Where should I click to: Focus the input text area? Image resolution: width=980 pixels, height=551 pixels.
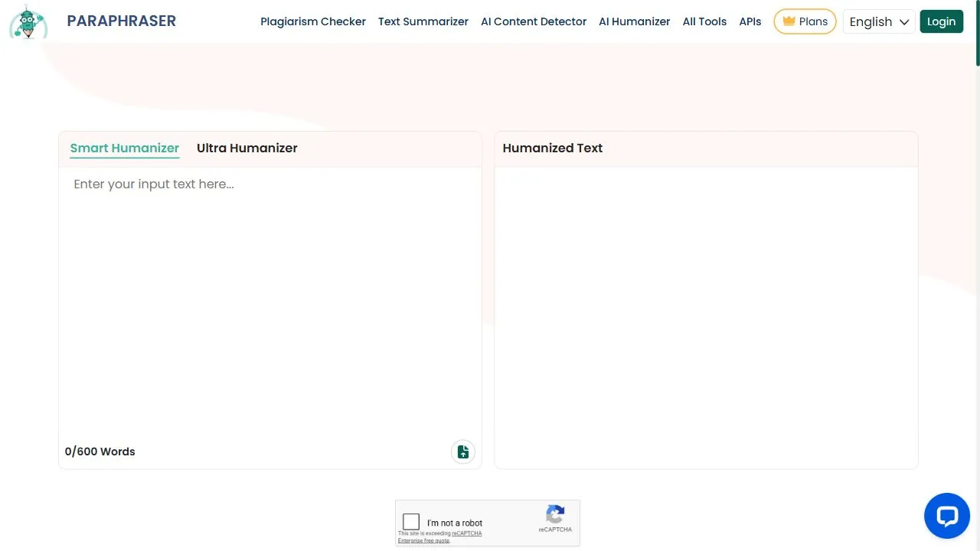270,302
